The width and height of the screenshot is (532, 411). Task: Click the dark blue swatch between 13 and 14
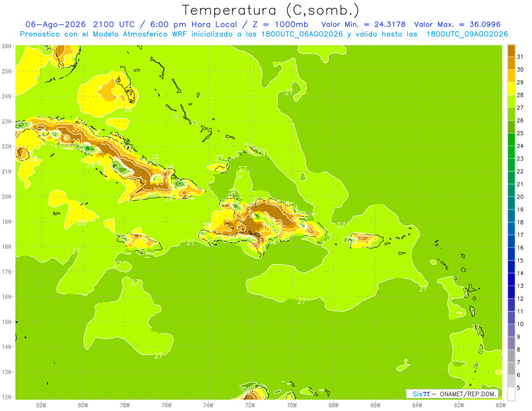pyautogui.click(x=511, y=279)
